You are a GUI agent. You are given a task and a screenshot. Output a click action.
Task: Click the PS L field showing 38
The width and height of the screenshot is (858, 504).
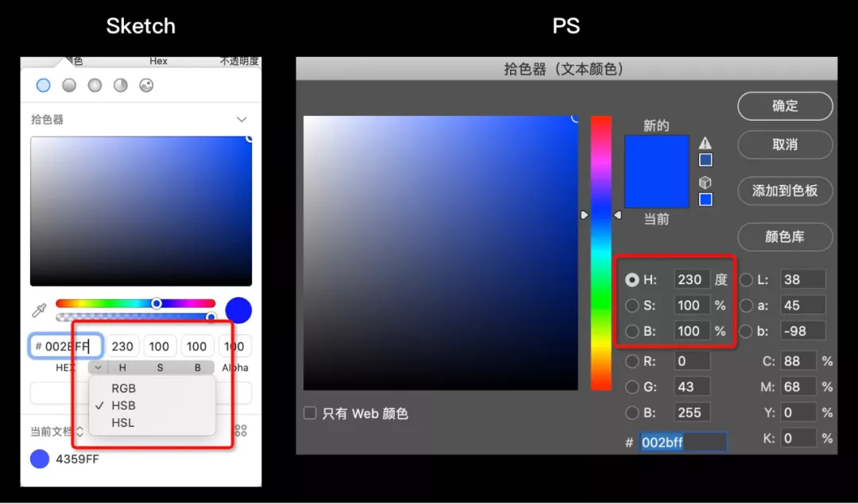tap(802, 280)
